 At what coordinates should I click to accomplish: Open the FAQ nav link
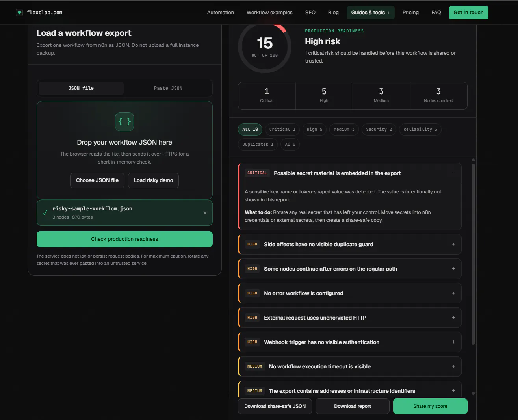point(436,13)
